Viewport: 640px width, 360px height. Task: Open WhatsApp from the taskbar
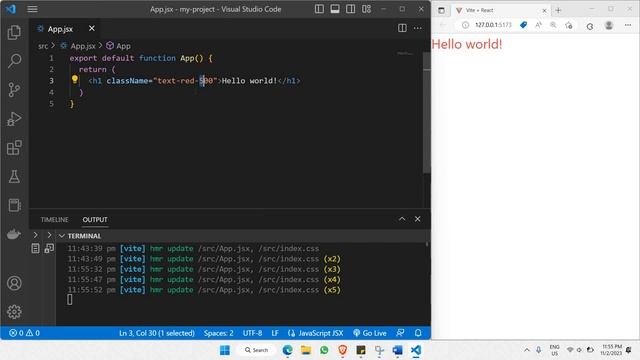pos(324,350)
